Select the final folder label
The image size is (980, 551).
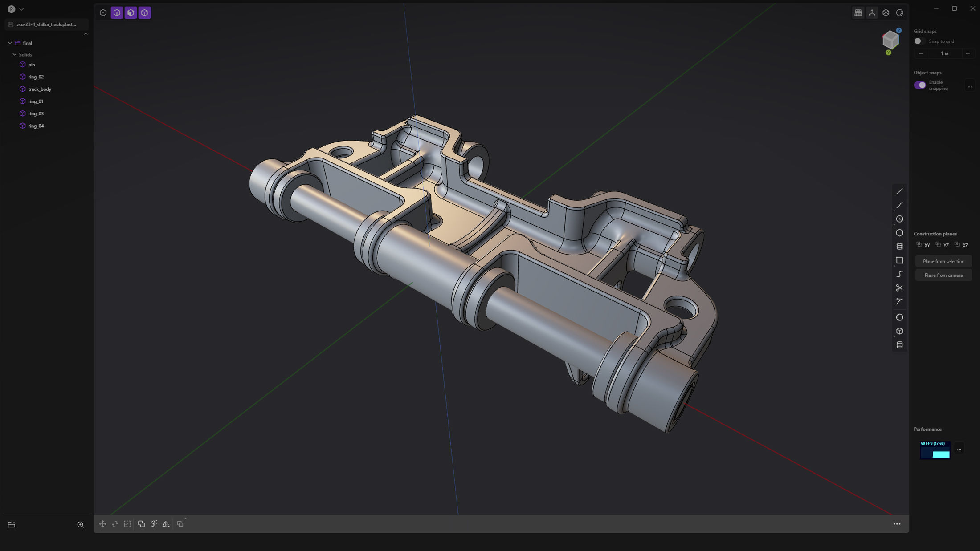pyautogui.click(x=27, y=43)
